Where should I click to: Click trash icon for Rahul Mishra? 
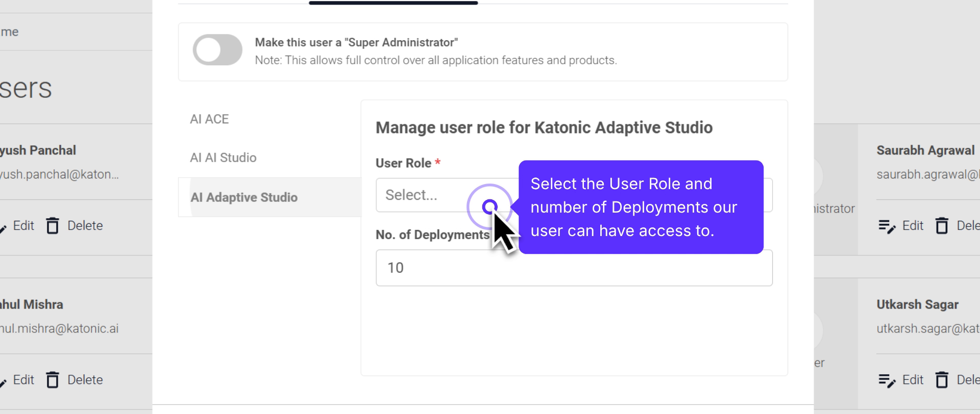click(x=53, y=380)
